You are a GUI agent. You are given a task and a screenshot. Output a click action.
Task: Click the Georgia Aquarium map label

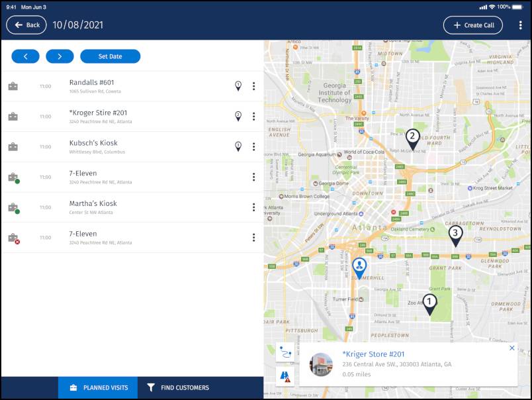tap(317, 154)
